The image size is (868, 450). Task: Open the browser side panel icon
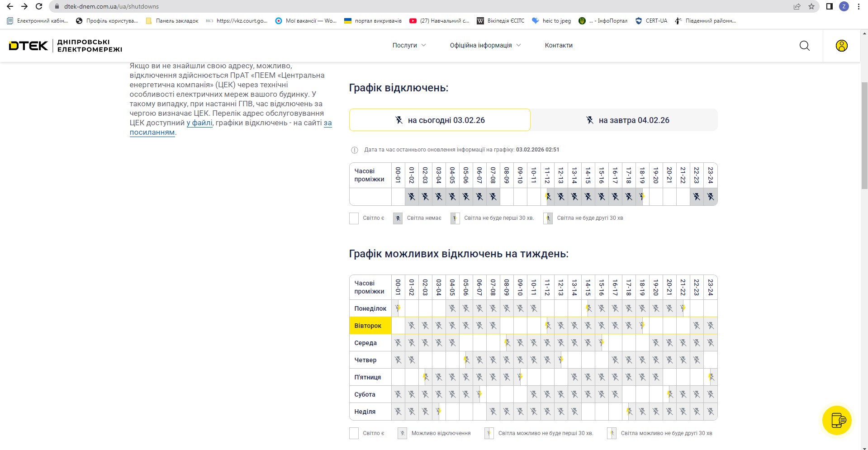click(x=829, y=6)
